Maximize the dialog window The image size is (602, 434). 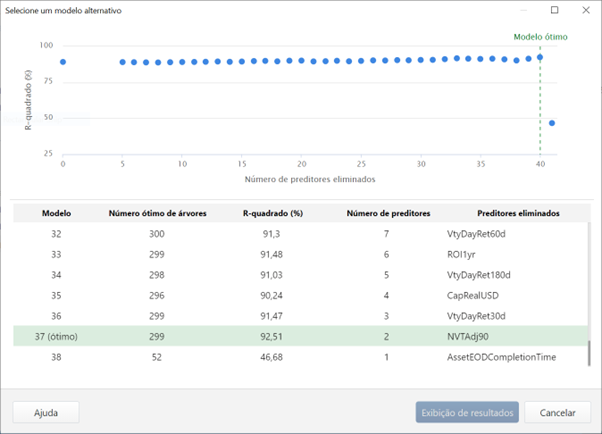click(555, 10)
